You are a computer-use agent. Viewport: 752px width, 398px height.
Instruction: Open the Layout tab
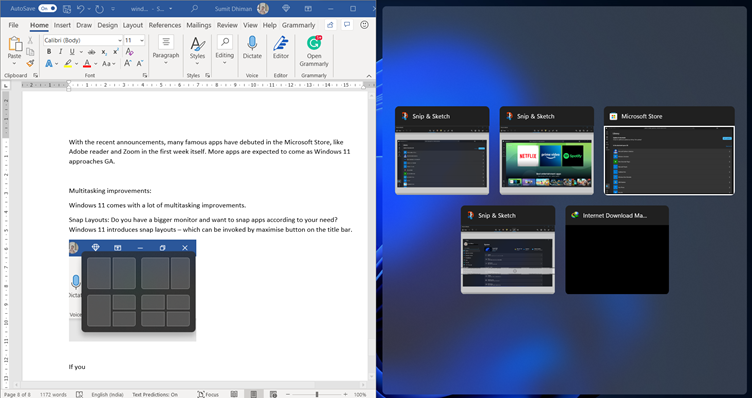point(133,25)
